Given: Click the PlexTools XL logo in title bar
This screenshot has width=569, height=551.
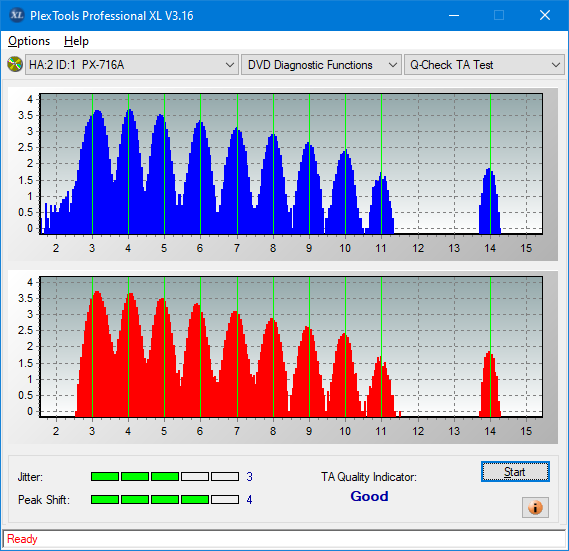Looking at the screenshot, I should (17, 15).
